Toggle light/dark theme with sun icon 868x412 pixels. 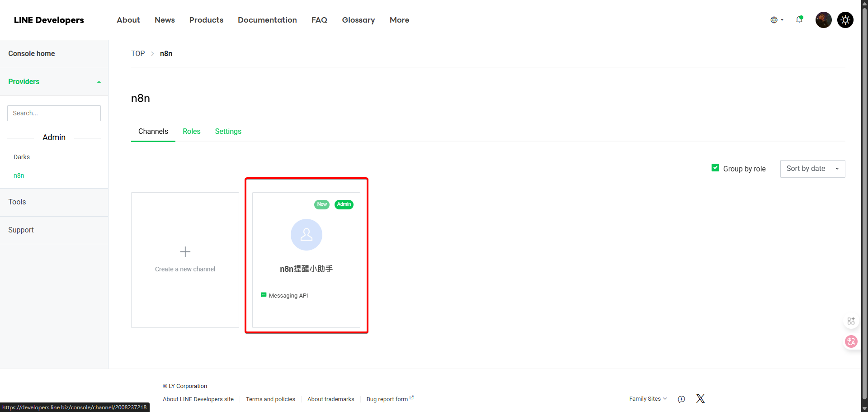coord(845,20)
